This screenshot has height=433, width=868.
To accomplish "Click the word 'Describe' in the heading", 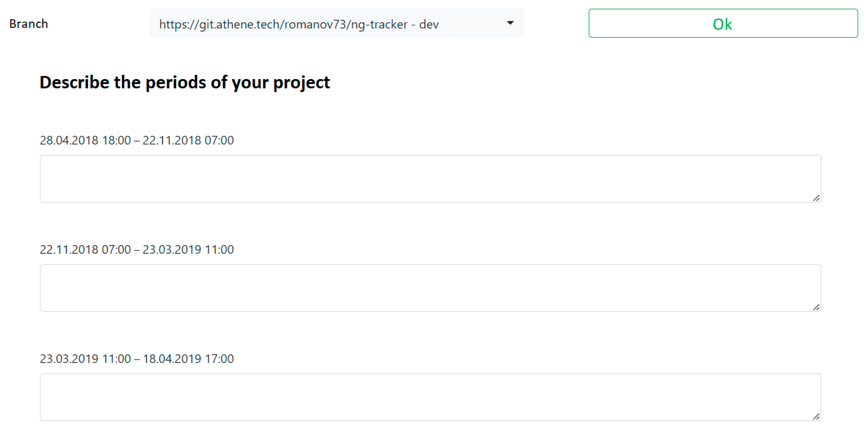I will (74, 82).
